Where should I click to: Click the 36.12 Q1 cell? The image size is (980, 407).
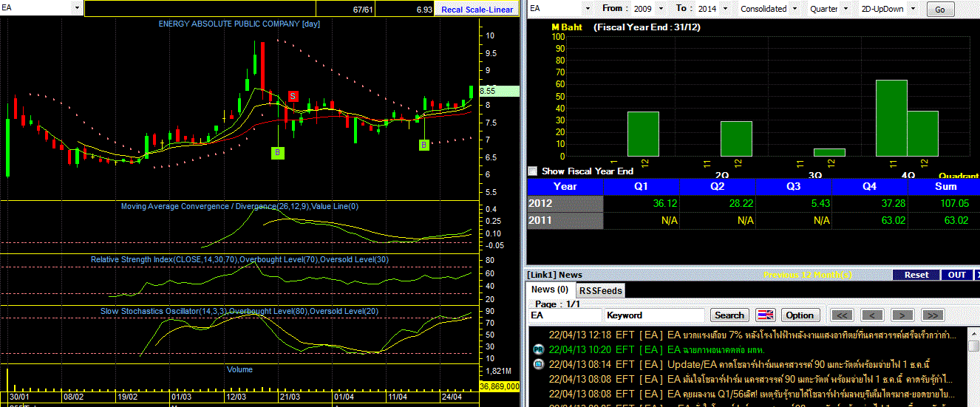642,203
